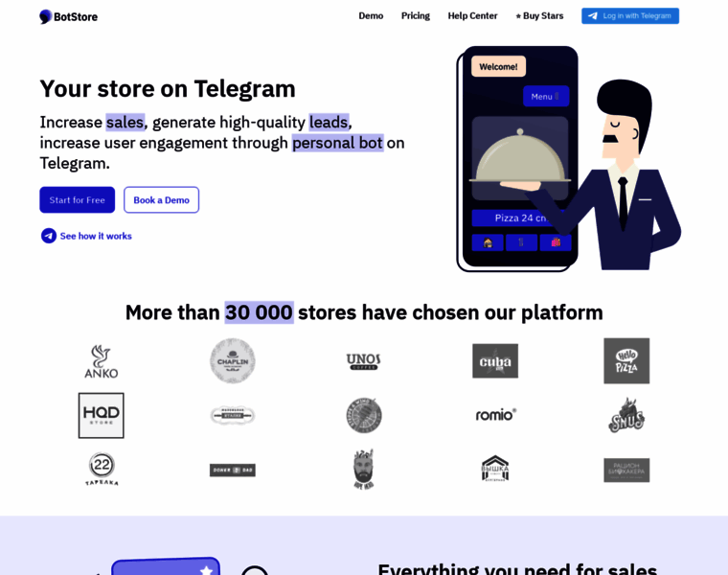The height and width of the screenshot is (575, 728).
Task: Click the Start for Free button
Action: 77,199
